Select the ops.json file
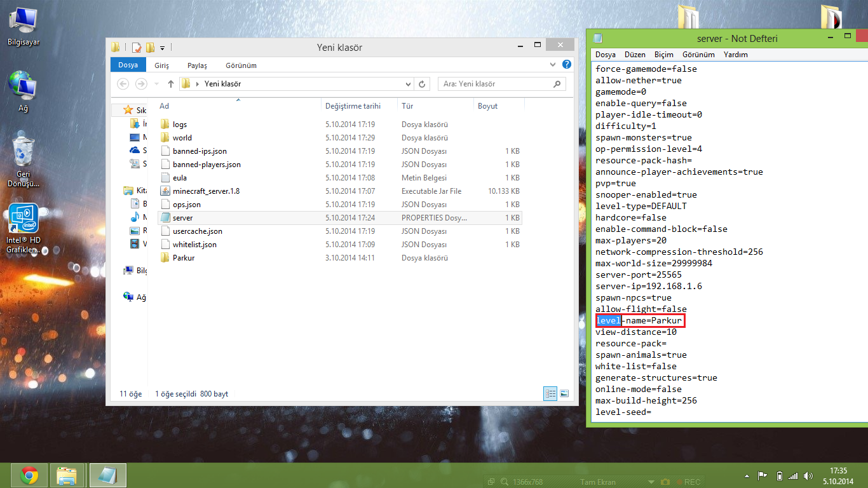This screenshot has height=488, width=868. (x=339, y=205)
